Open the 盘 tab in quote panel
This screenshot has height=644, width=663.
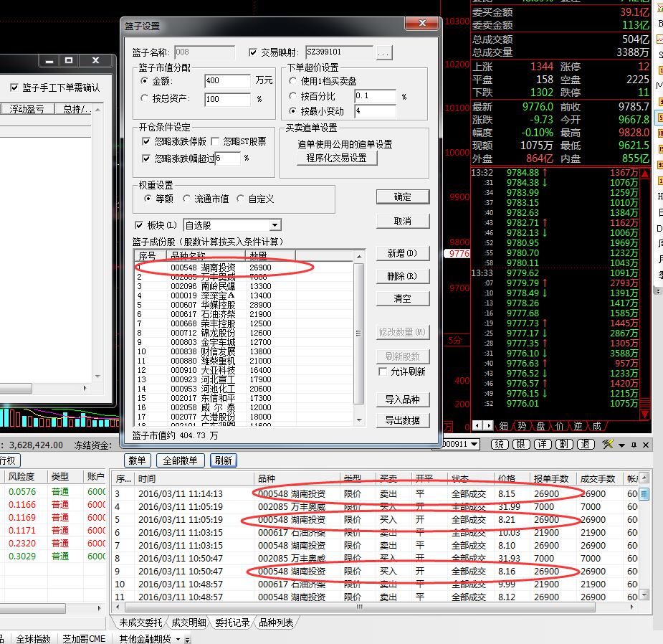(540, 426)
